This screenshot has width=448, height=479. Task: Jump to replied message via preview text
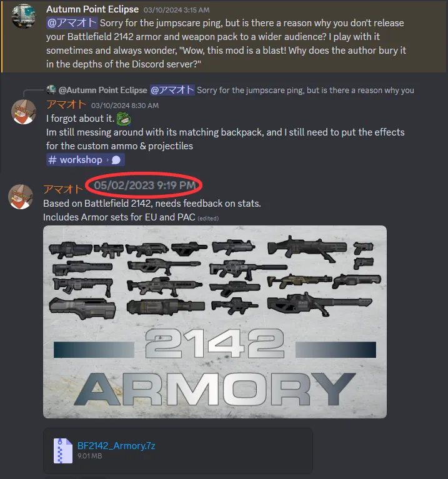tap(306, 90)
